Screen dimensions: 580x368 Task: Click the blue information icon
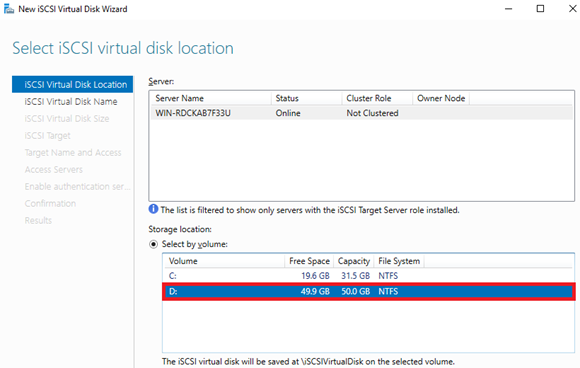pos(153,209)
